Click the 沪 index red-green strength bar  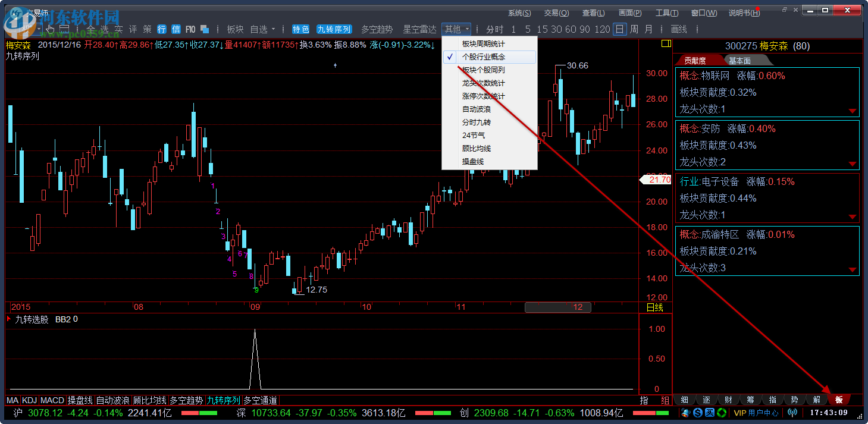(199, 413)
